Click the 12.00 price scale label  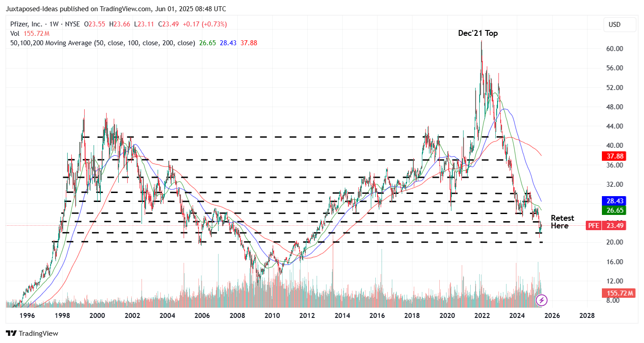pyautogui.click(x=615, y=281)
